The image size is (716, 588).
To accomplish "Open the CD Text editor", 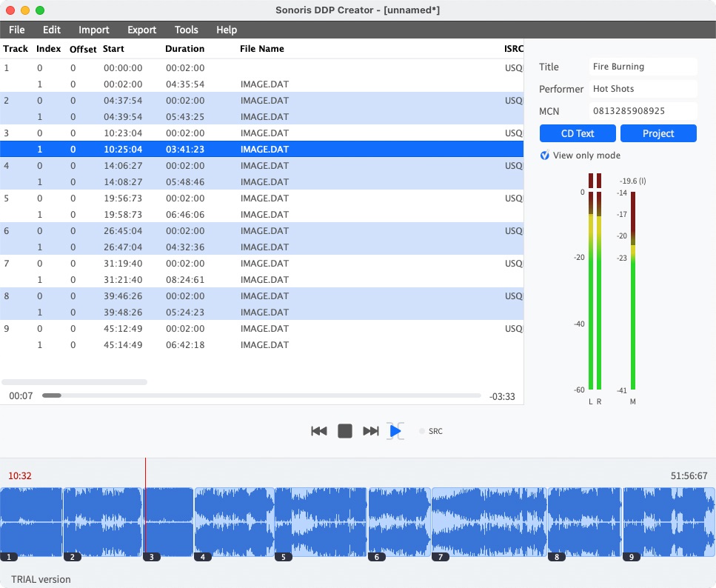I will pos(578,133).
